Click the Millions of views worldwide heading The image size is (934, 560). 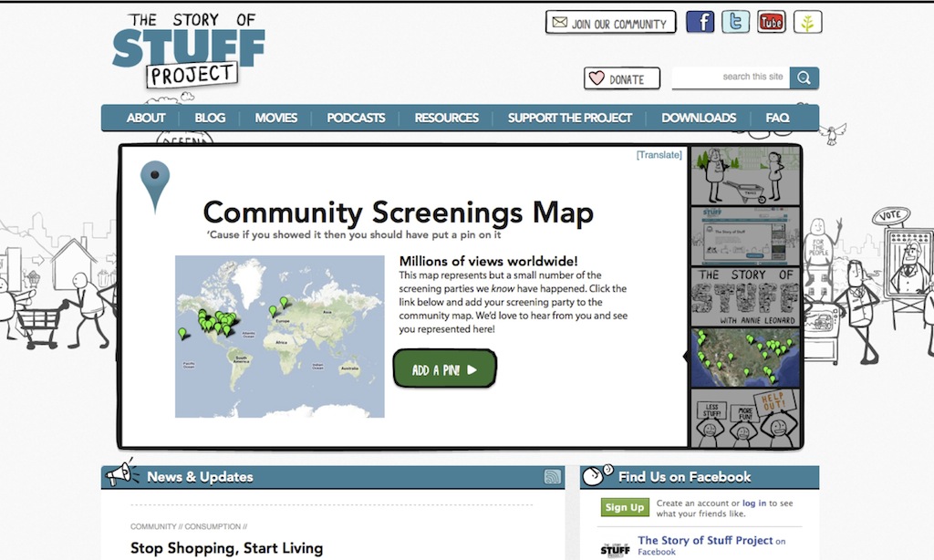(489, 261)
